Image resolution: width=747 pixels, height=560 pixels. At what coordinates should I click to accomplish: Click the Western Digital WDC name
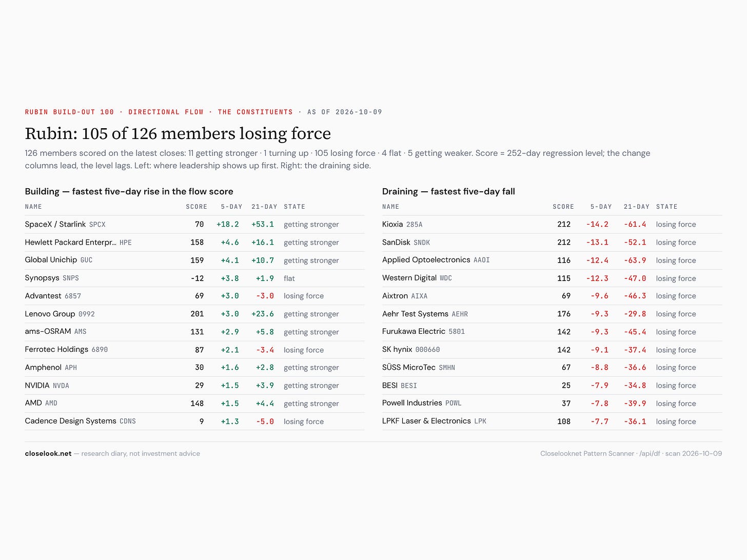pyautogui.click(x=417, y=278)
